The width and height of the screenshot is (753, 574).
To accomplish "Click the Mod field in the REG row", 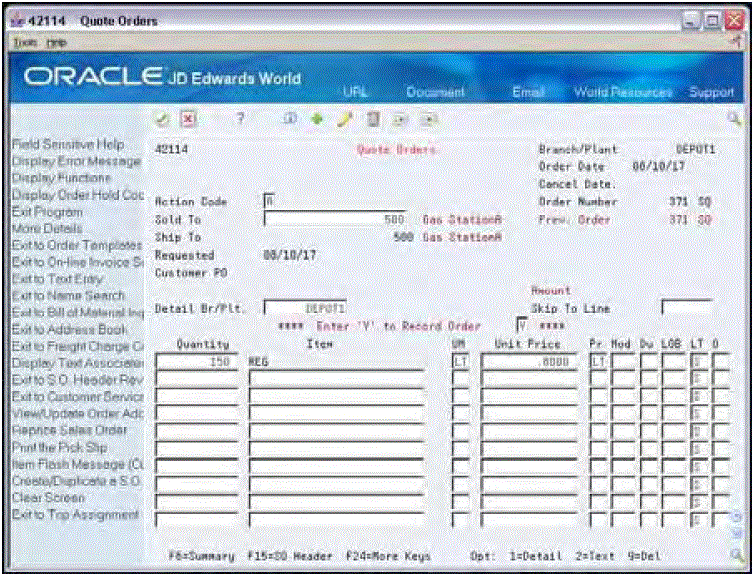I will [622, 362].
